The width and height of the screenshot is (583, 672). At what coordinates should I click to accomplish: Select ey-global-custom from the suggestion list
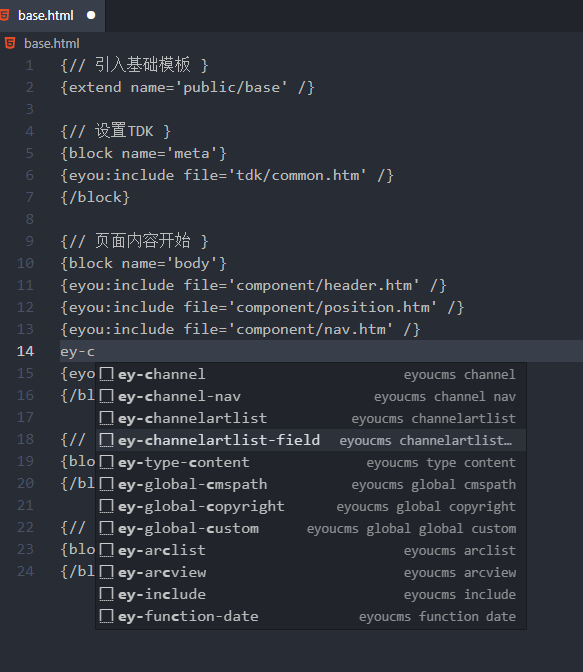pyautogui.click(x=311, y=528)
